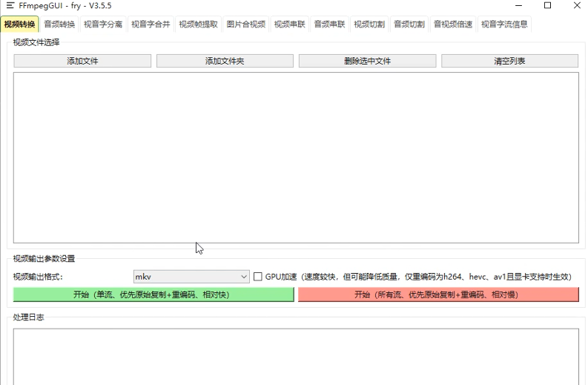This screenshot has height=385, width=588.
Task: Open the 音频切割 tab
Action: [x=409, y=24]
